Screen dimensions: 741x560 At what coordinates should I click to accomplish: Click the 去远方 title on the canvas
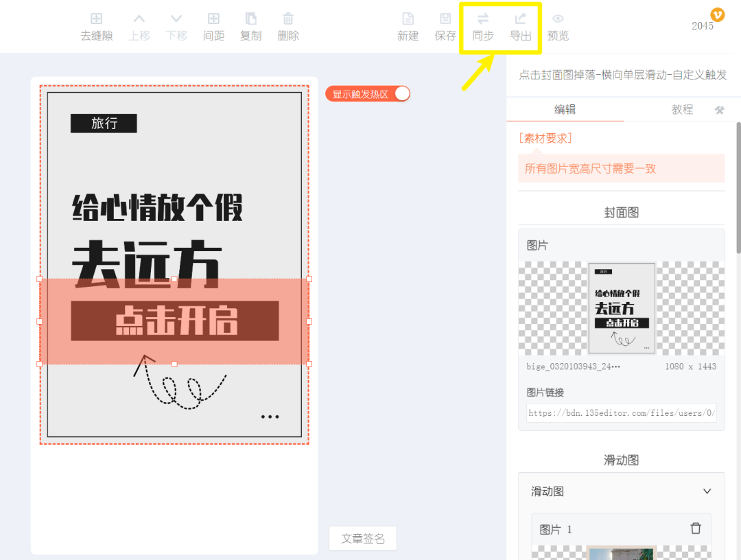click(147, 264)
